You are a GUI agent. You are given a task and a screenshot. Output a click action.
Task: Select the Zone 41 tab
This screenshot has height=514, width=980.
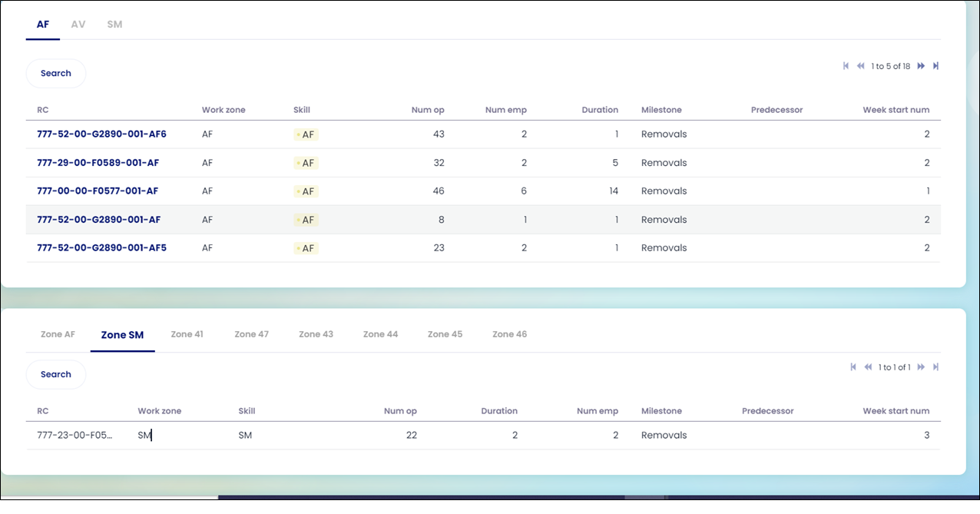(187, 334)
